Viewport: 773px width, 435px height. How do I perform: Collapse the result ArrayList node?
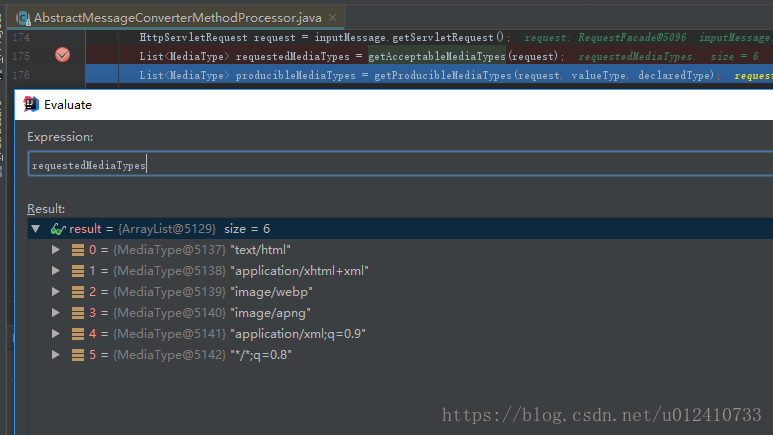(36, 229)
